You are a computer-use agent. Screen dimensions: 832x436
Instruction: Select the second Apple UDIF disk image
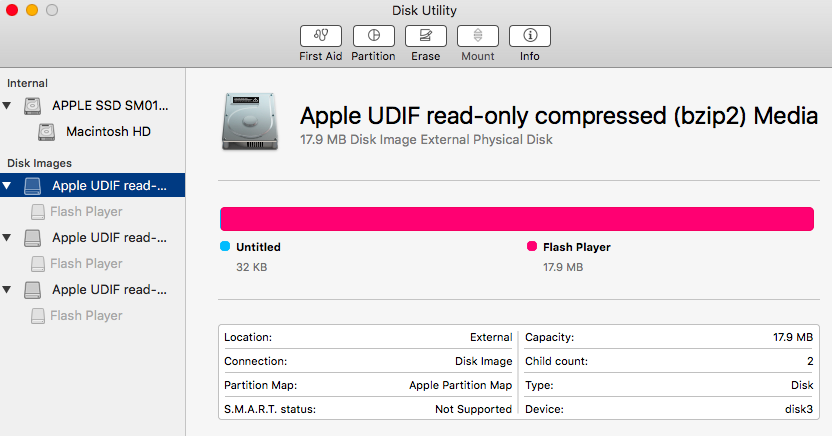(x=108, y=238)
